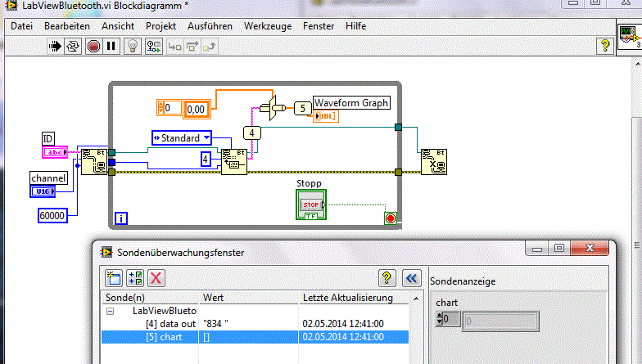642x364 pixels.
Task: Click the loop condition stop terminal
Action: [x=391, y=218]
